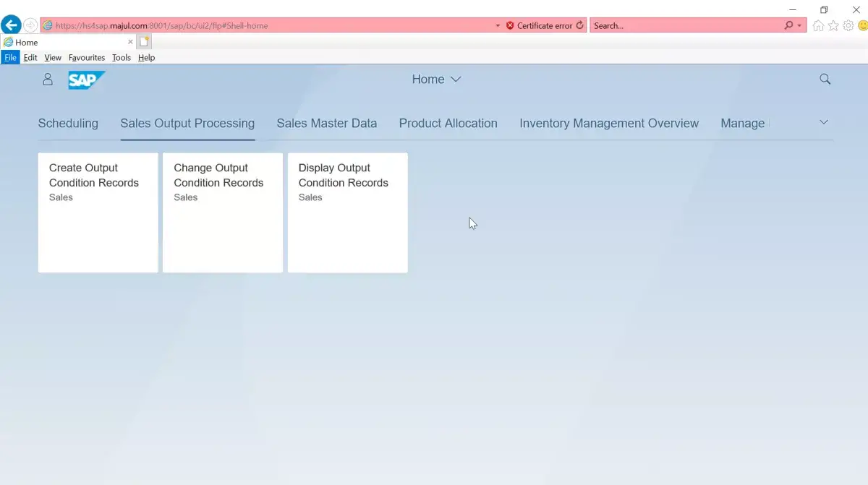Click the Certificate error text
This screenshot has width=868, height=485.
(545, 25)
